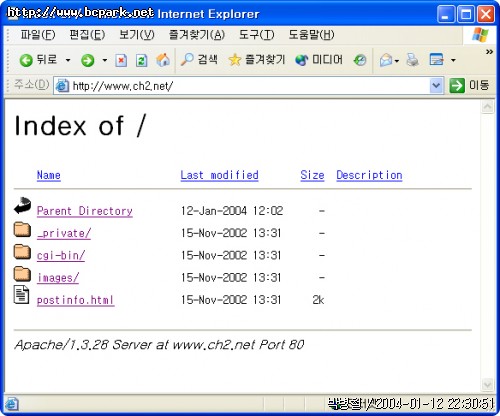
Task: Open the Edit (편집) menu
Action: pos(87,35)
